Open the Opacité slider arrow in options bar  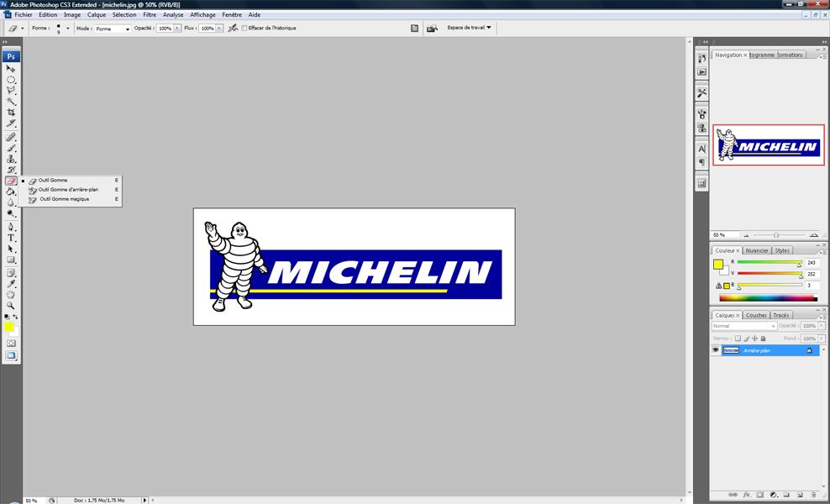[176, 28]
